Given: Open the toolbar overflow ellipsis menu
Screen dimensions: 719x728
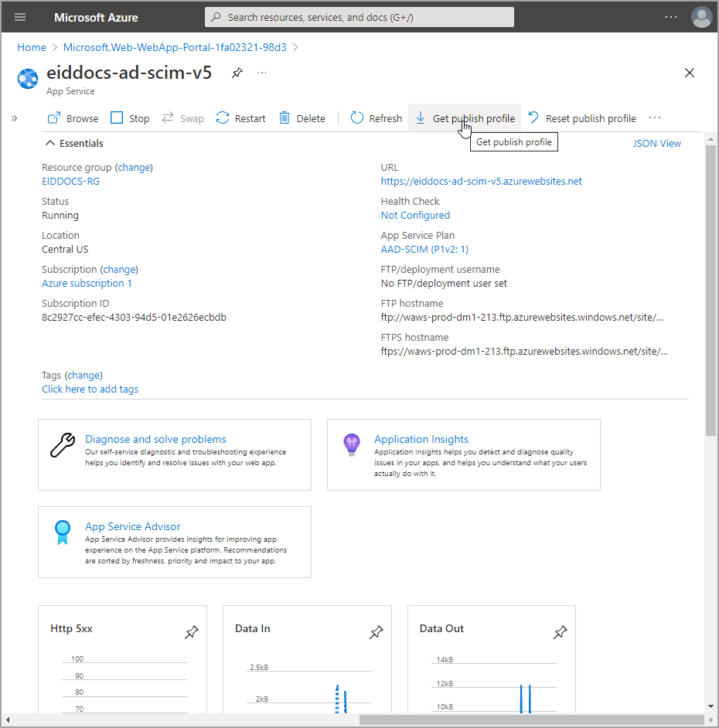Looking at the screenshot, I should click(655, 118).
